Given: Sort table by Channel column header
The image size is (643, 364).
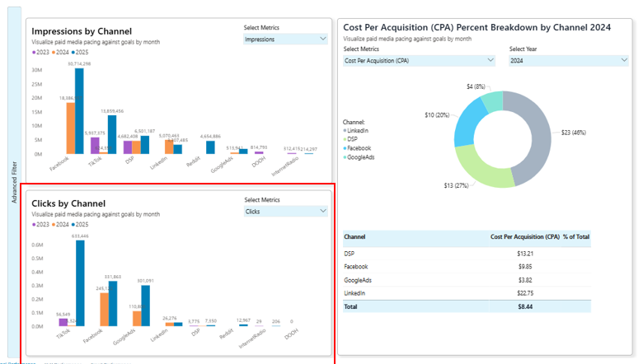Looking at the screenshot, I should tap(354, 237).
